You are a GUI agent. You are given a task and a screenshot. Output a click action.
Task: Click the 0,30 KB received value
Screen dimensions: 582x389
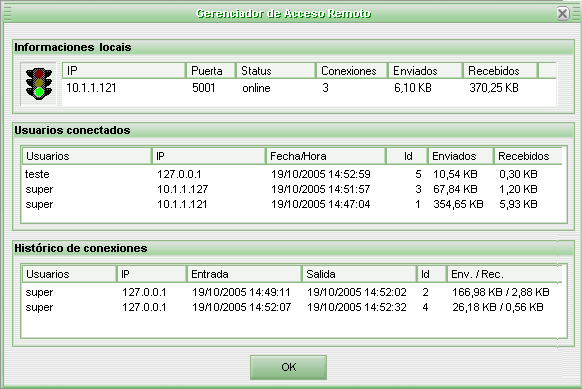[518, 174]
